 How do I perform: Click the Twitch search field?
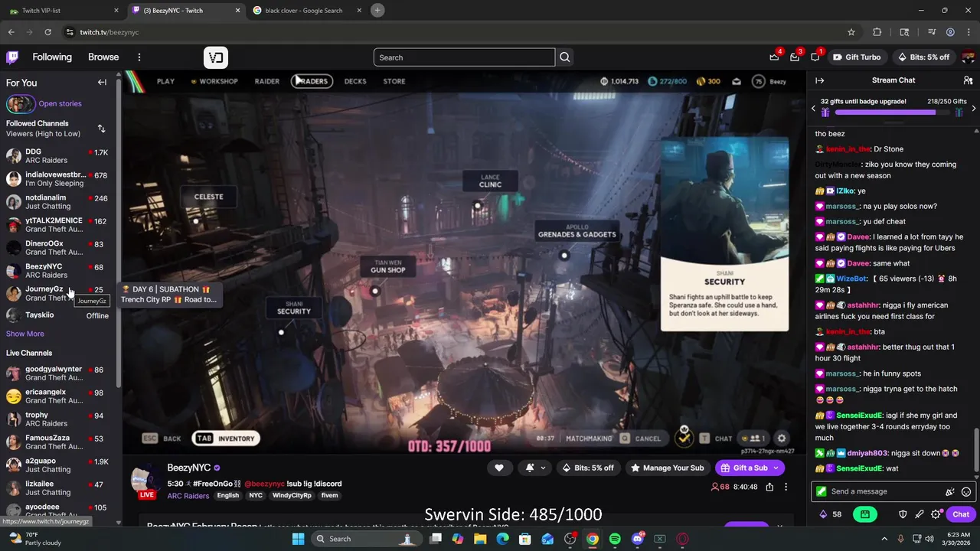(x=464, y=57)
